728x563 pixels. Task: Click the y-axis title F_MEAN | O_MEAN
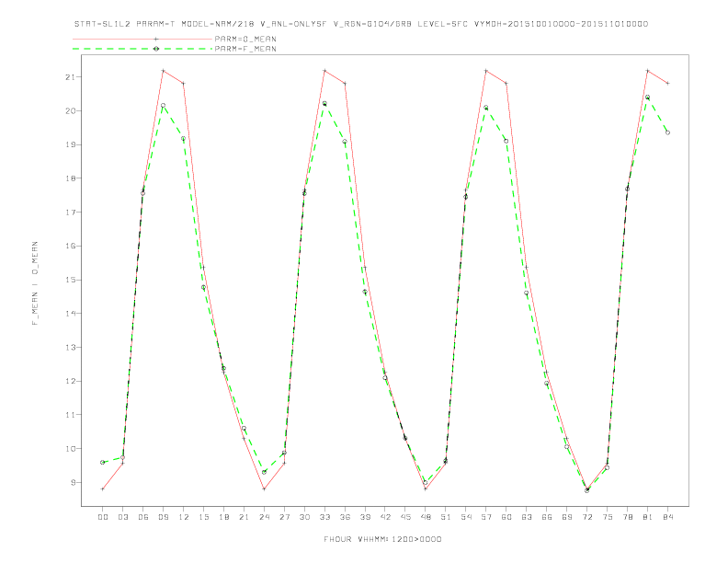pos(35,283)
